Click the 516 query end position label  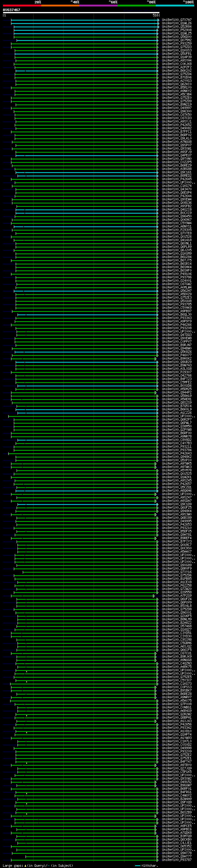(x=155, y=15)
